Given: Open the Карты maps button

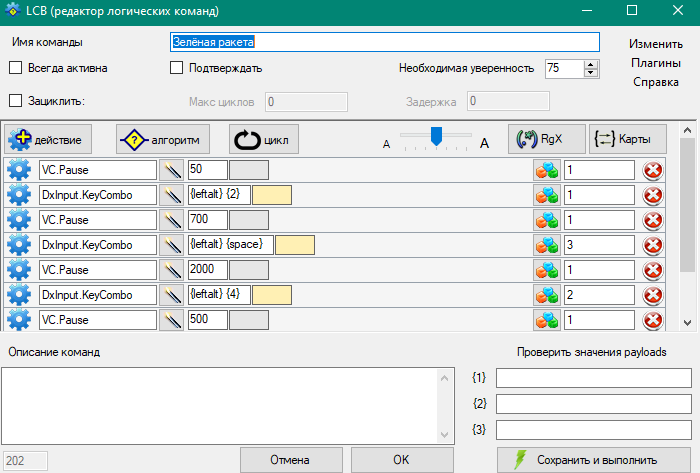Looking at the screenshot, I should 627,139.
